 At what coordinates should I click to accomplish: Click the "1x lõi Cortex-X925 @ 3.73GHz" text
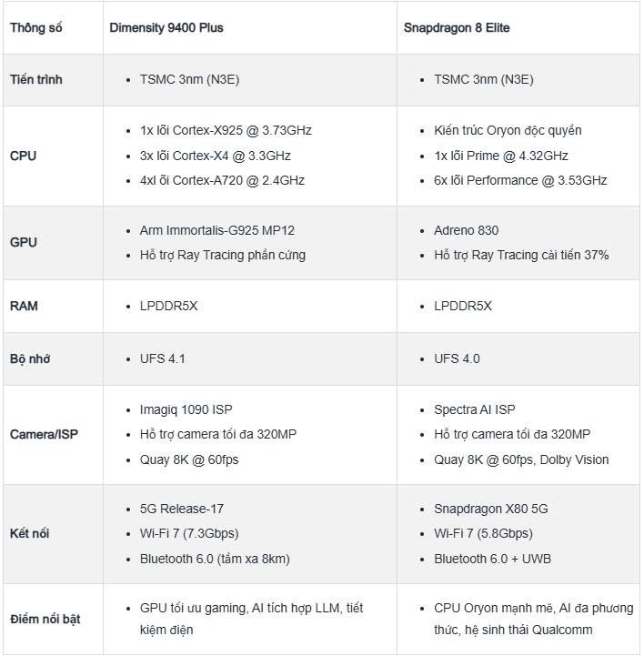click(x=226, y=130)
